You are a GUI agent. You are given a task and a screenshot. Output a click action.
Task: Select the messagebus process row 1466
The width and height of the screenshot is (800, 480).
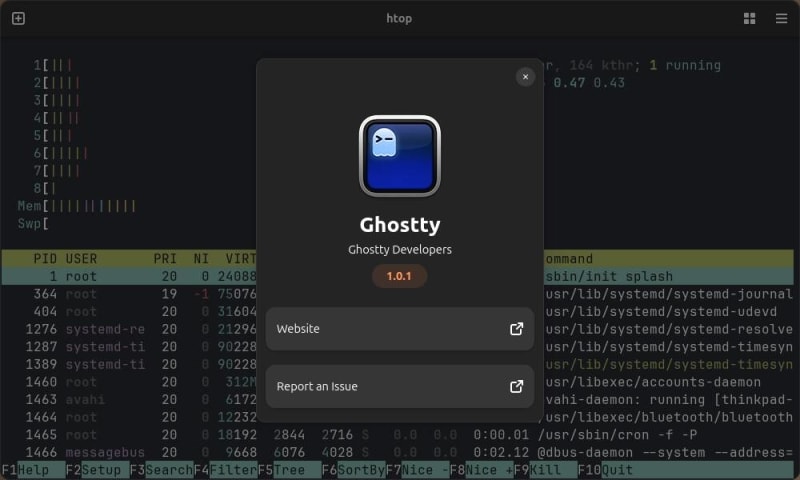point(397,452)
